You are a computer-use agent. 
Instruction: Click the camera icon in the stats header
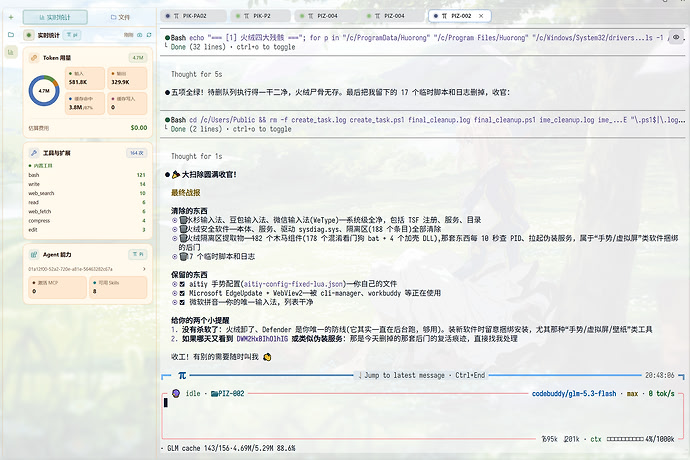[x=139, y=35]
